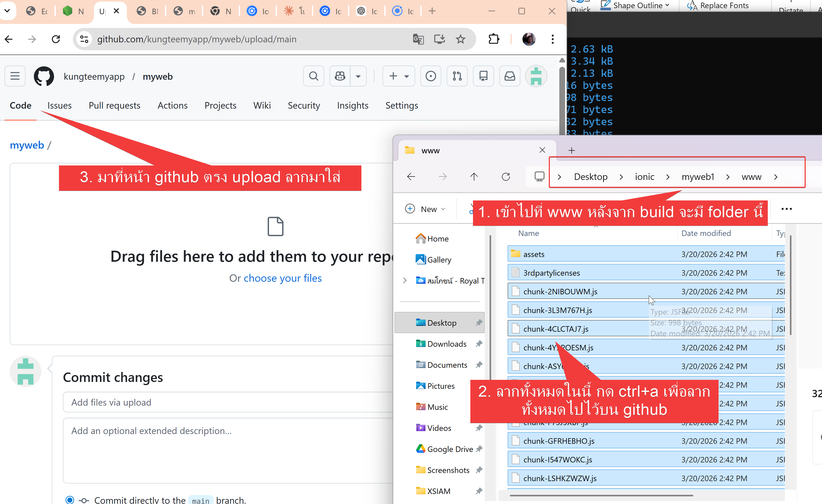This screenshot has height=504, width=822.
Task: Switch to the Pull requests tab
Action: point(114,106)
